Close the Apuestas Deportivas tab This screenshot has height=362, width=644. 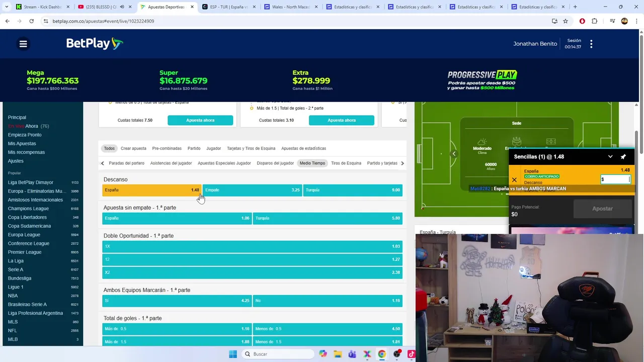(192, 7)
